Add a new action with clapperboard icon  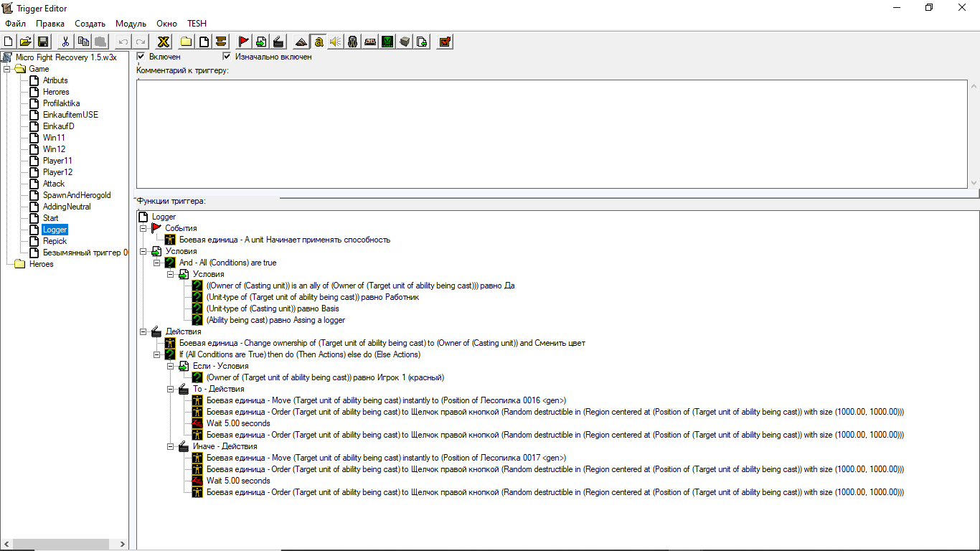click(x=278, y=42)
